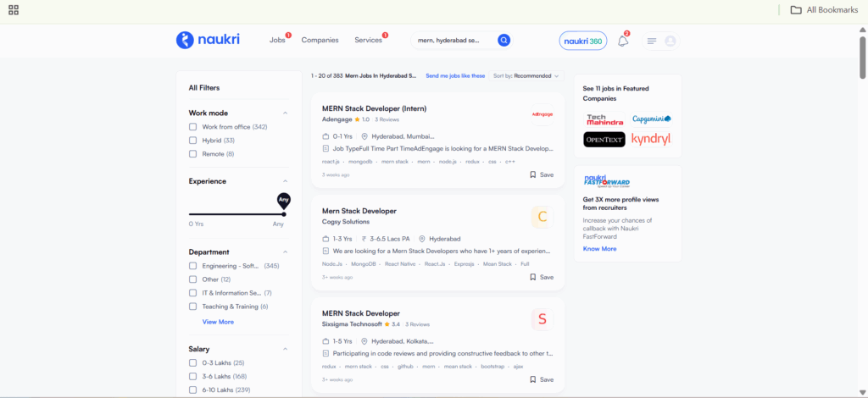The width and height of the screenshot is (868, 398).
Task: Click the blue search magnifier icon
Action: pyautogui.click(x=504, y=40)
